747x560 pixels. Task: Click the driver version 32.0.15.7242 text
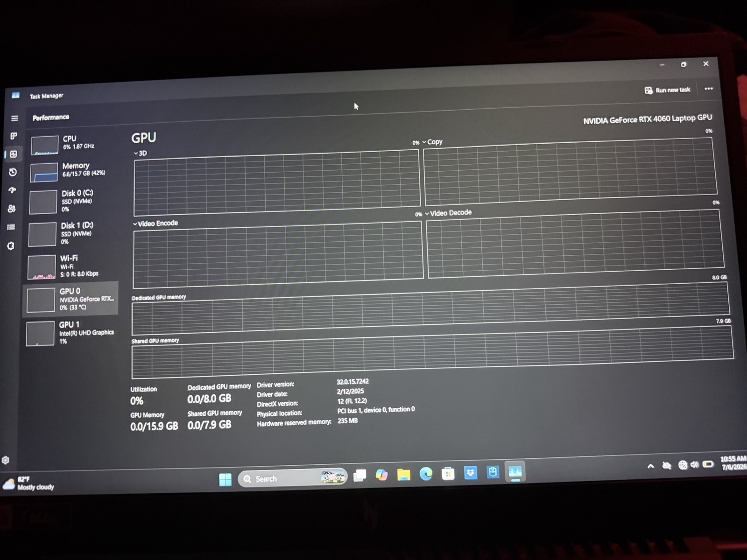(352, 382)
